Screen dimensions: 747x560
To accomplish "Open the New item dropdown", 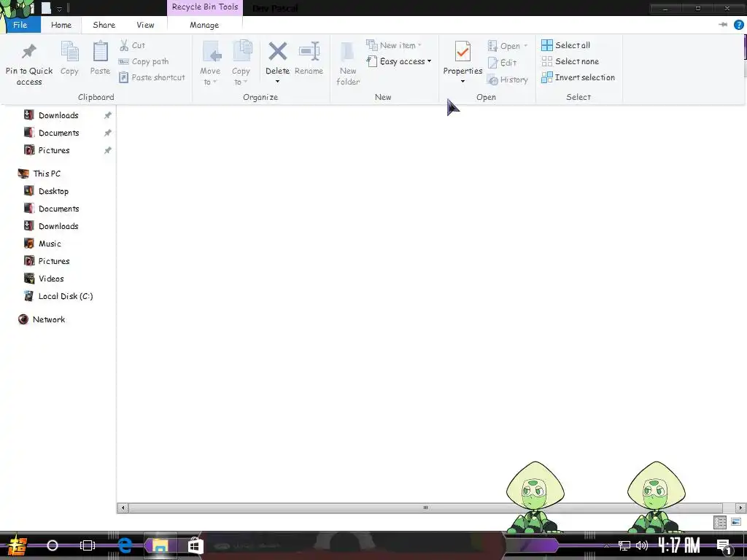I will click(394, 45).
